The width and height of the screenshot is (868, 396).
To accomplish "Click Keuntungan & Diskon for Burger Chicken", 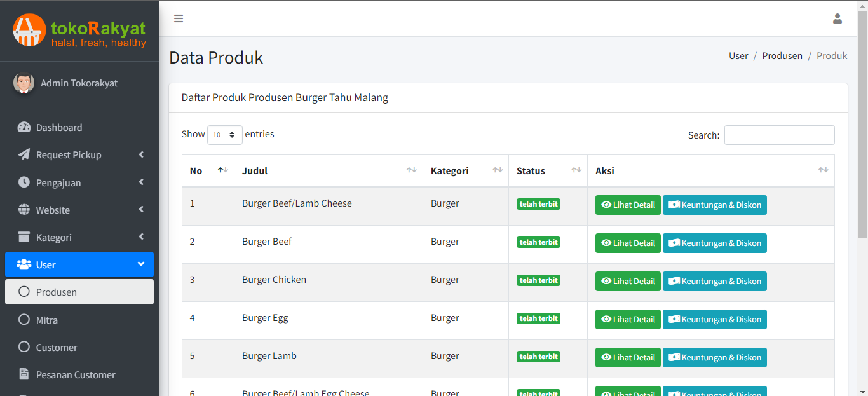I will pos(714,281).
